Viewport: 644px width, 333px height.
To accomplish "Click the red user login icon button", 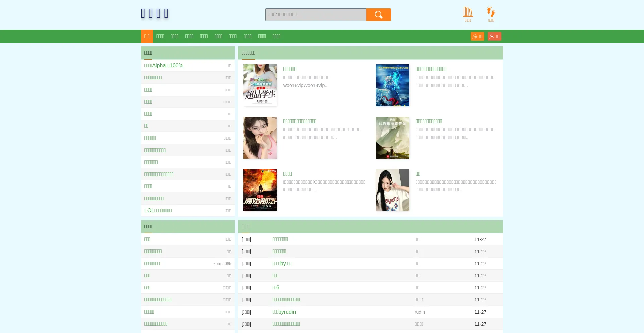I will (494, 36).
